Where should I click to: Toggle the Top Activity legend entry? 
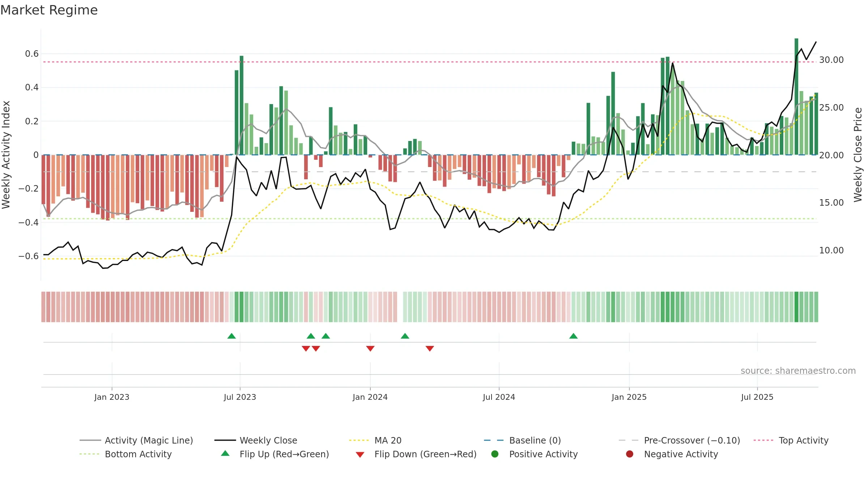click(791, 440)
